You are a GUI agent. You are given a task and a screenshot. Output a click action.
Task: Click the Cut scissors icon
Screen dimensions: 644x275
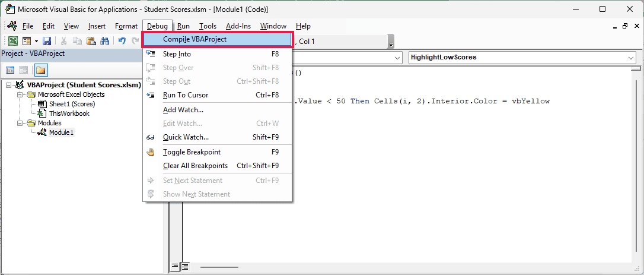coord(63,41)
